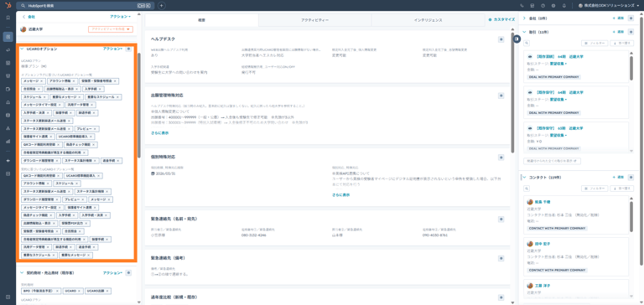Click the phone number 080-3152-4246
The width and height of the screenshot is (644, 305).
pyautogui.click(x=253, y=235)
